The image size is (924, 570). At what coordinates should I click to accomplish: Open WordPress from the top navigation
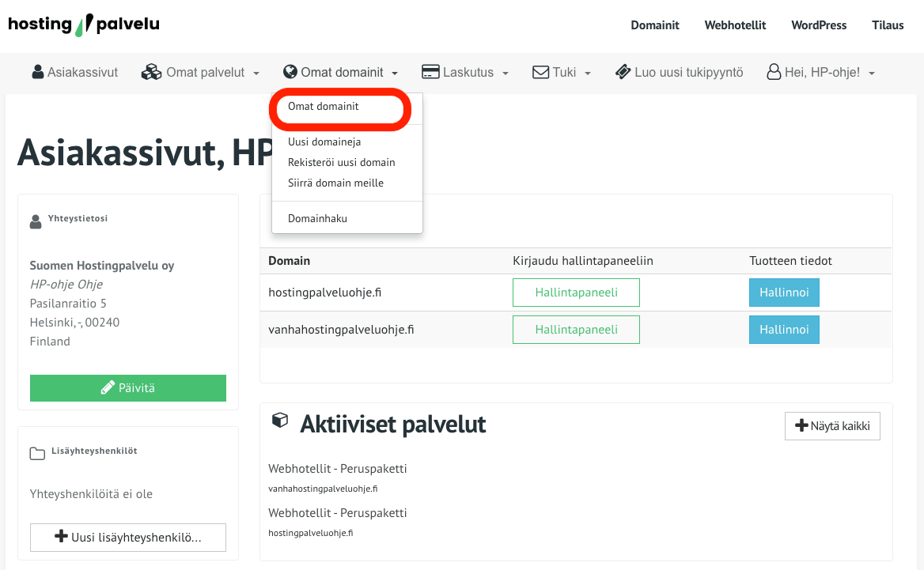coord(818,25)
